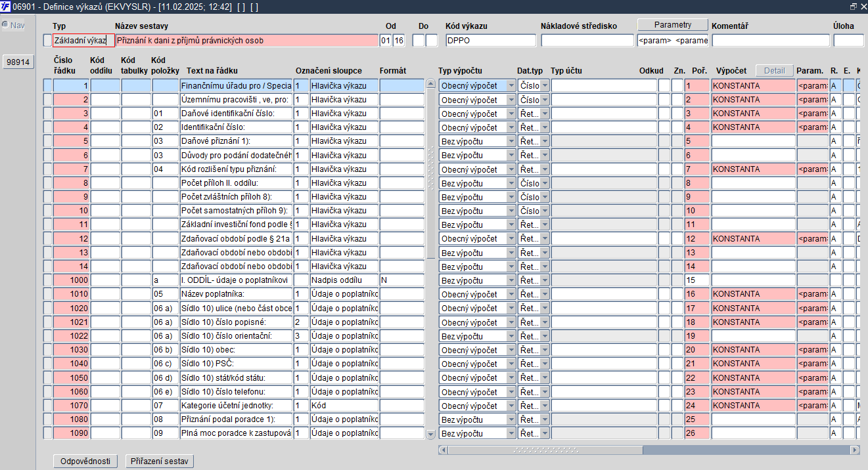The width and height of the screenshot is (868, 470).
Task: Click Označení sloupce 'Kód' in row 1070
Action: click(344, 406)
